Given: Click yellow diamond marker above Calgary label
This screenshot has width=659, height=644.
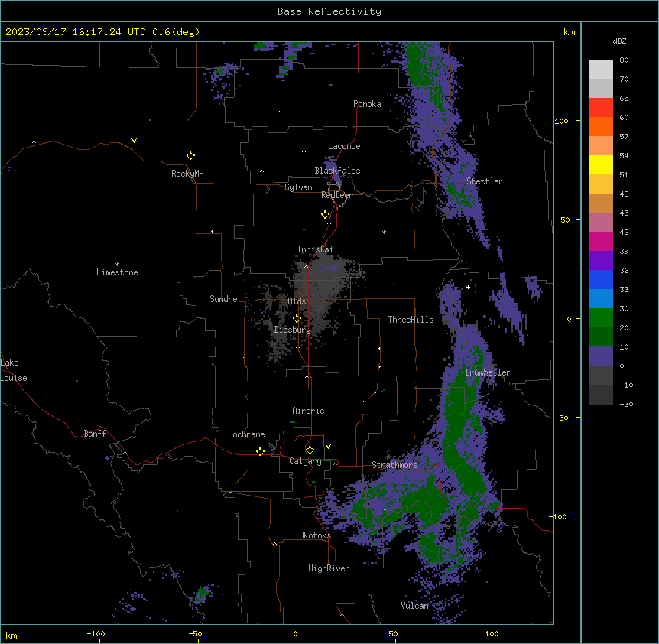Looking at the screenshot, I should coord(310,450).
